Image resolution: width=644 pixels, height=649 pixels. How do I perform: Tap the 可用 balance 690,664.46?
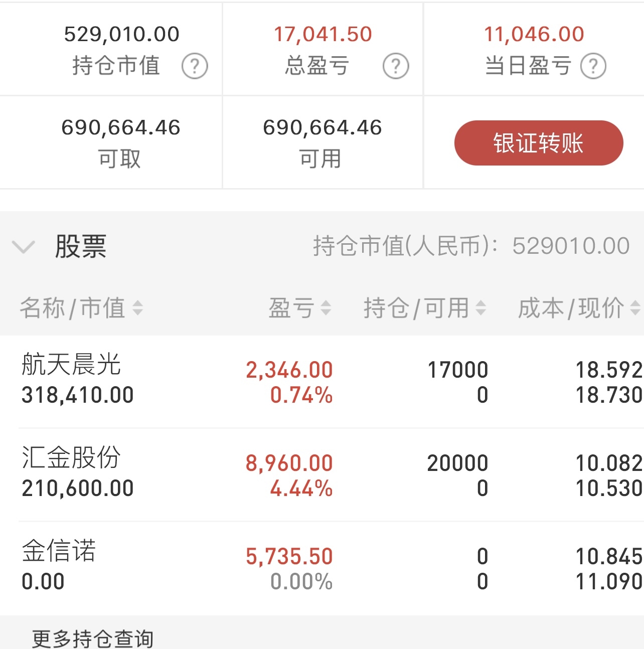[322, 127]
